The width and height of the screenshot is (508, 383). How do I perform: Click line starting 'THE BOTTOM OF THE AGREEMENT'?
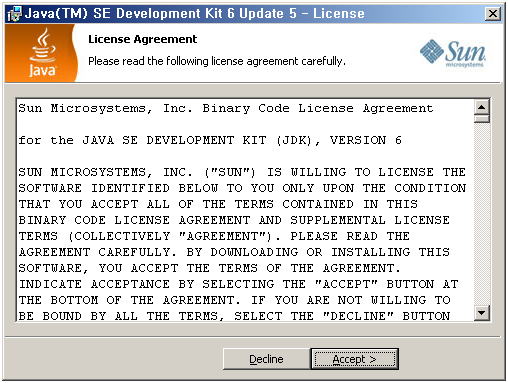(234, 300)
